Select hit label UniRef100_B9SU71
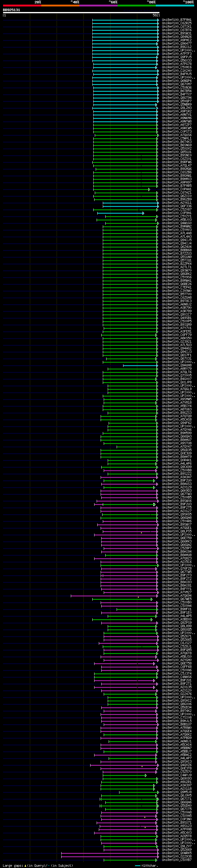 coord(176,822)
